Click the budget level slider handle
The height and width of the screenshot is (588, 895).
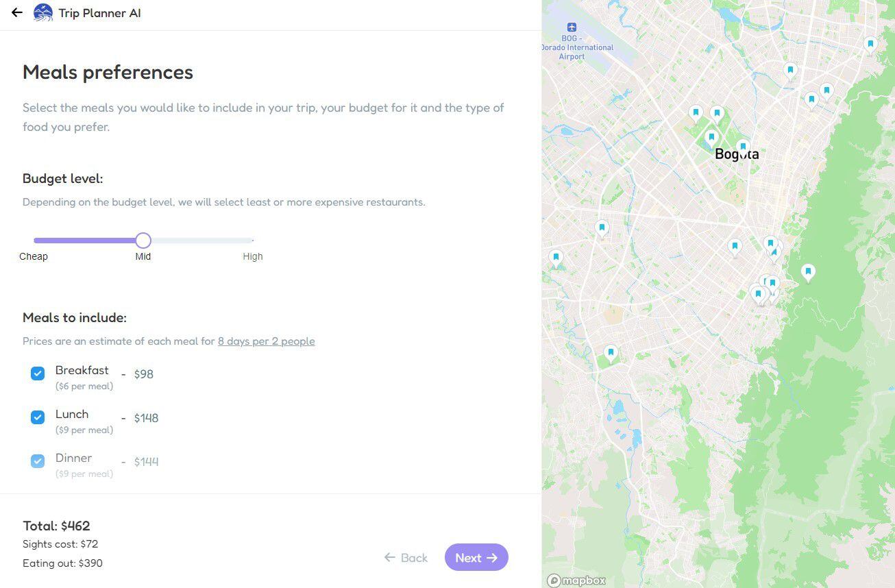coord(143,241)
